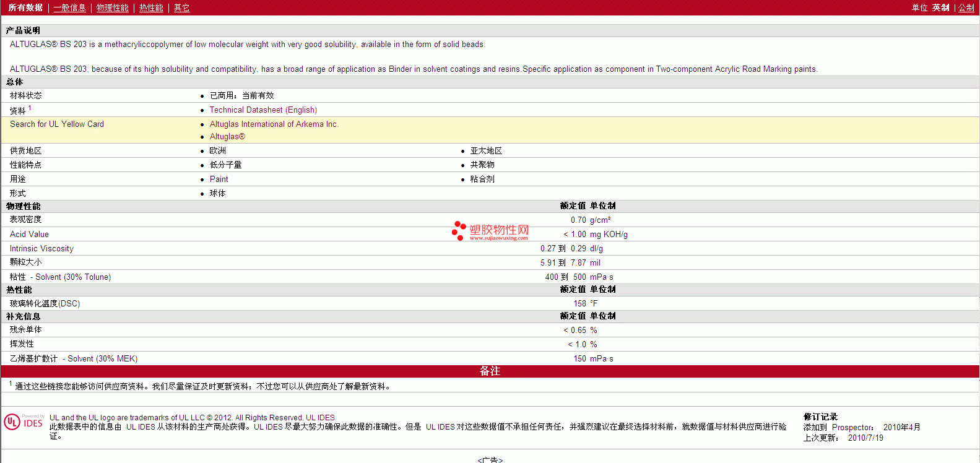The width and height of the screenshot is (980, 463).
Task: Select the 所有数据 tab
Action: 25,7
